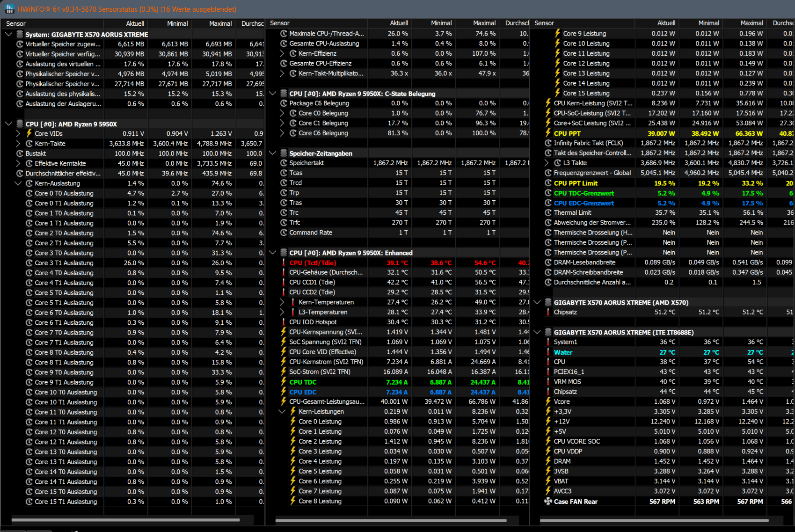Collapse the C-State Belegung sensor group

272,93
